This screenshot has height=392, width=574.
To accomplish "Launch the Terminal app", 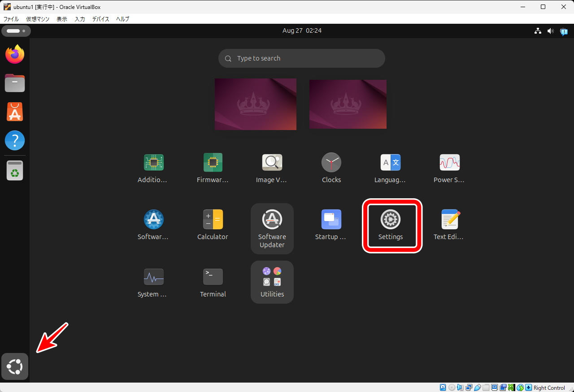I will click(x=213, y=283).
